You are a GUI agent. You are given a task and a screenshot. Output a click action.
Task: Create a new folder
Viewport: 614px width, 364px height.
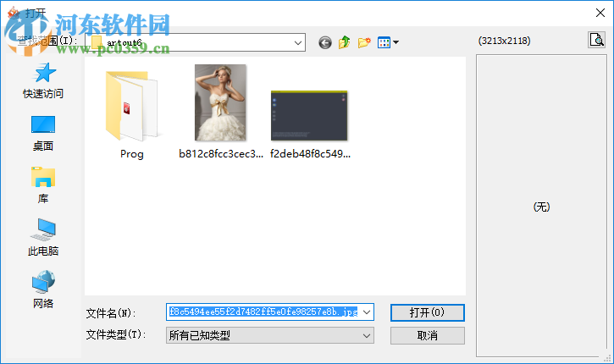coord(364,42)
